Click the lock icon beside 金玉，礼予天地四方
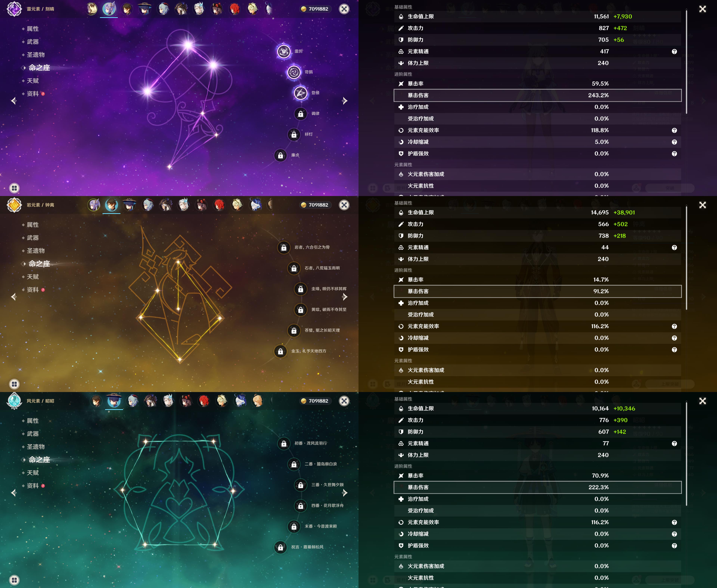717x588 pixels. click(281, 351)
